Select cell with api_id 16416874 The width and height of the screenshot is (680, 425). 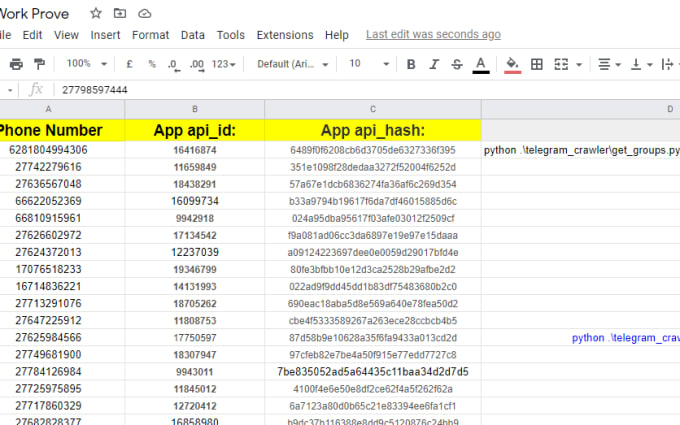click(195, 150)
